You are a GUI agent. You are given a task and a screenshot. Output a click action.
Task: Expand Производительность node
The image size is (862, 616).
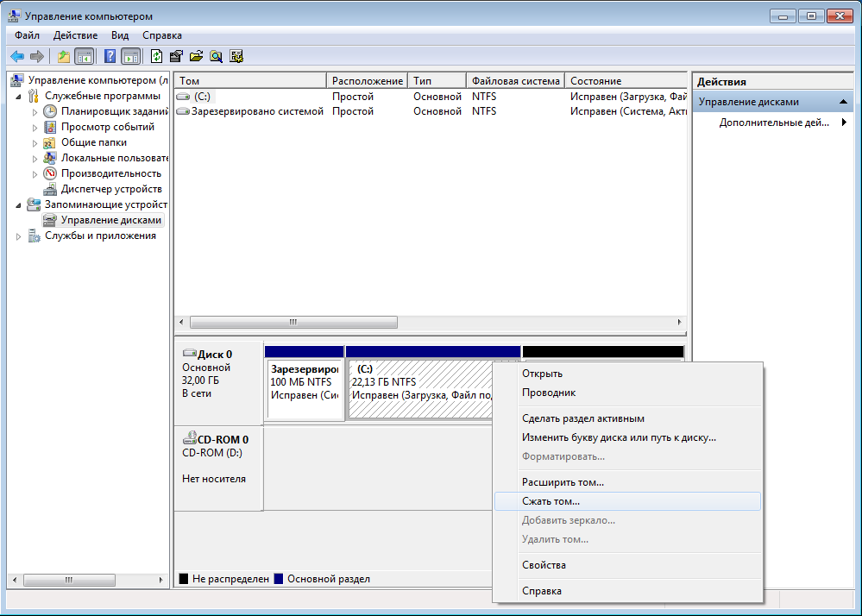coord(35,174)
